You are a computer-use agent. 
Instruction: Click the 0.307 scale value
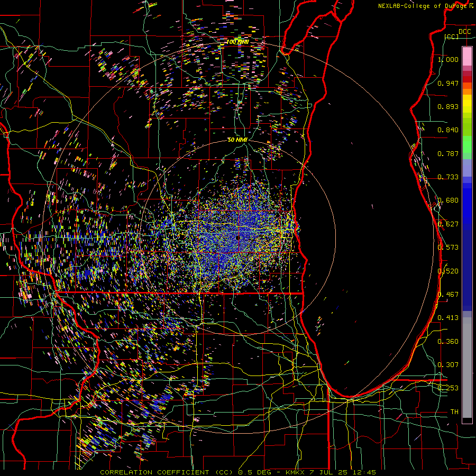[x=448, y=365]
